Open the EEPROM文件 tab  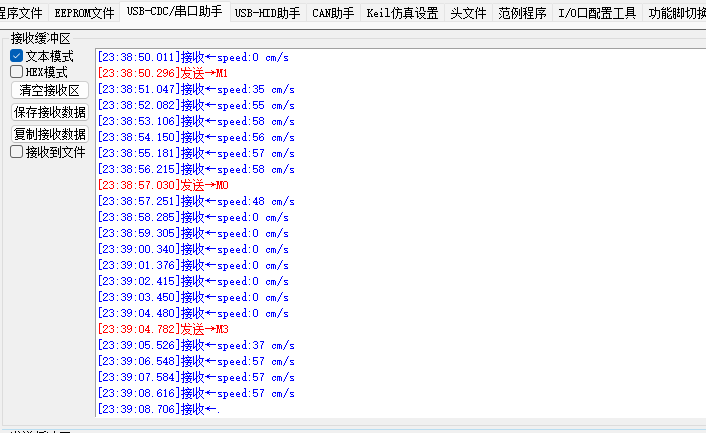point(84,13)
